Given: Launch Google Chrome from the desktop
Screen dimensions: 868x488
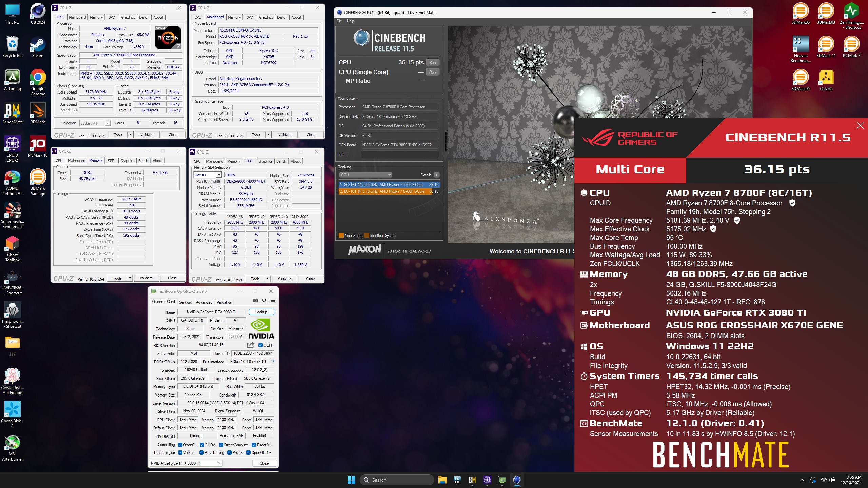Looking at the screenshot, I should pyautogui.click(x=38, y=83).
